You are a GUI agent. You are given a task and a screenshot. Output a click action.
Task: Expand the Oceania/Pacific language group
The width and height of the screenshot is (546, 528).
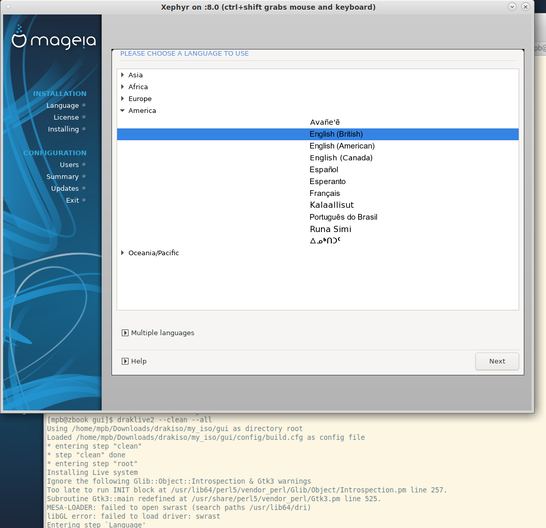pos(122,253)
